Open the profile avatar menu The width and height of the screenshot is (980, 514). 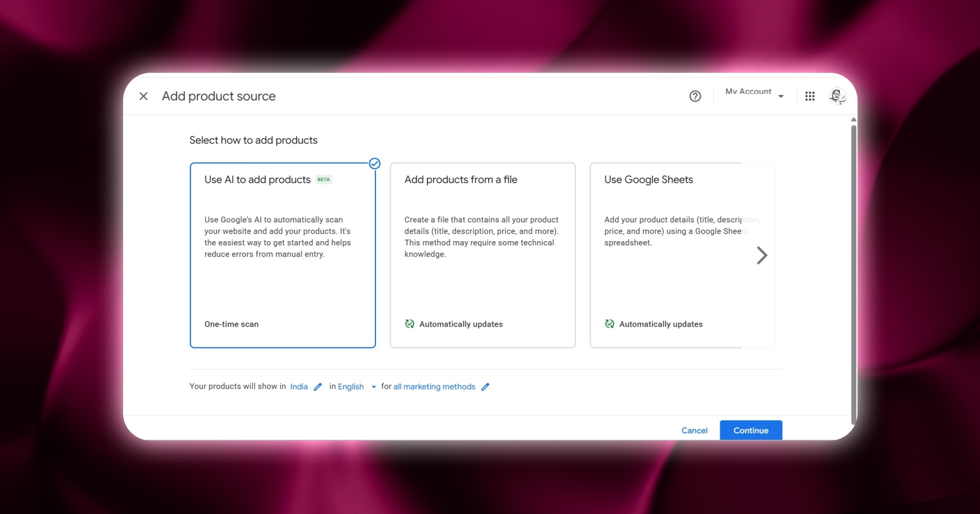[x=837, y=96]
